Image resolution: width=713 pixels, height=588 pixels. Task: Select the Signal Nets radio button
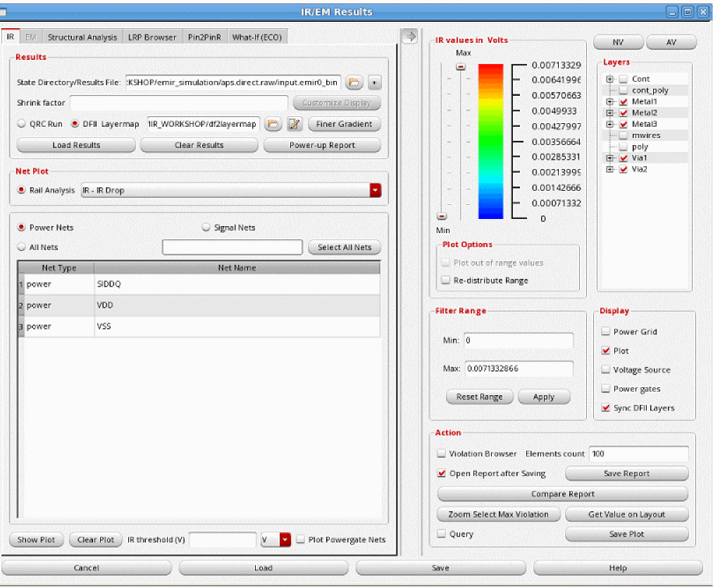click(x=206, y=227)
